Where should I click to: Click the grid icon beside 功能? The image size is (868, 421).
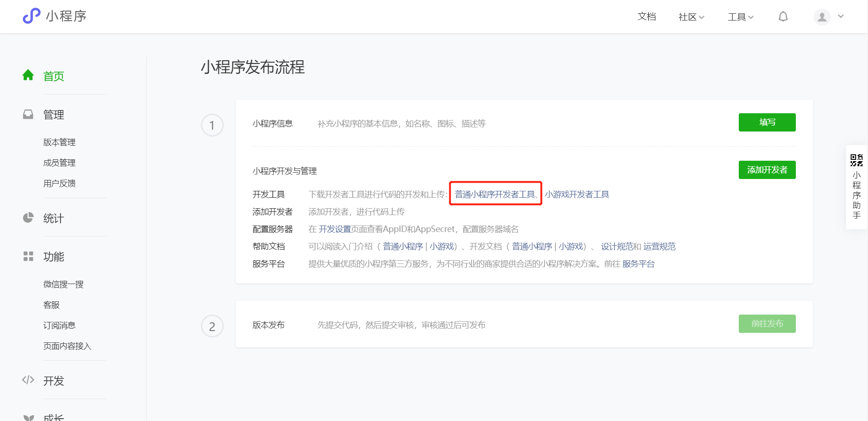[28, 256]
